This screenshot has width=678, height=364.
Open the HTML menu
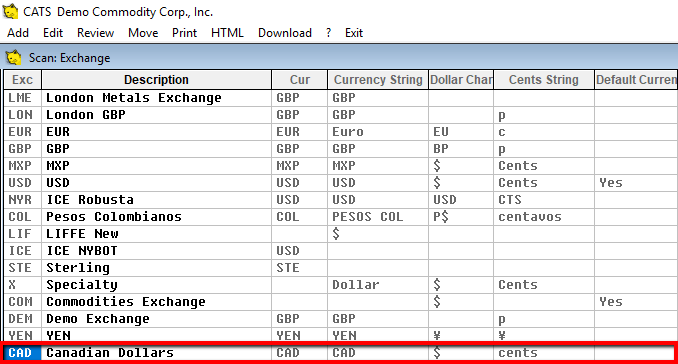tap(227, 33)
